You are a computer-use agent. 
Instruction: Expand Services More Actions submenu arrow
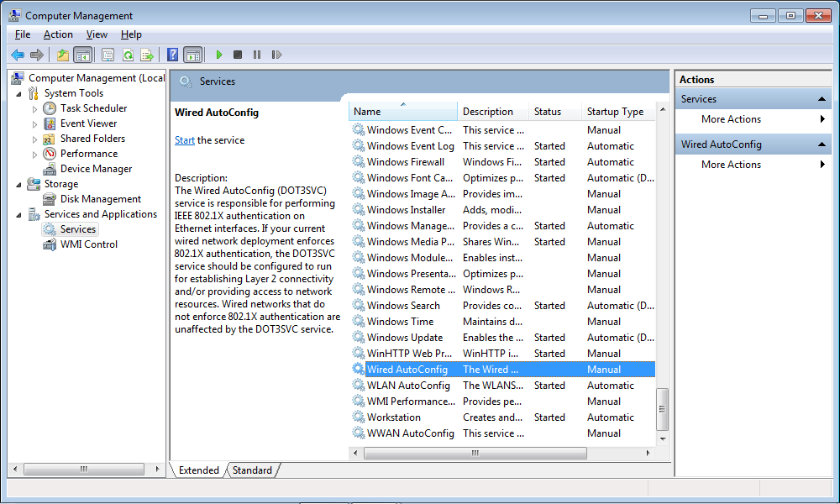tap(822, 119)
